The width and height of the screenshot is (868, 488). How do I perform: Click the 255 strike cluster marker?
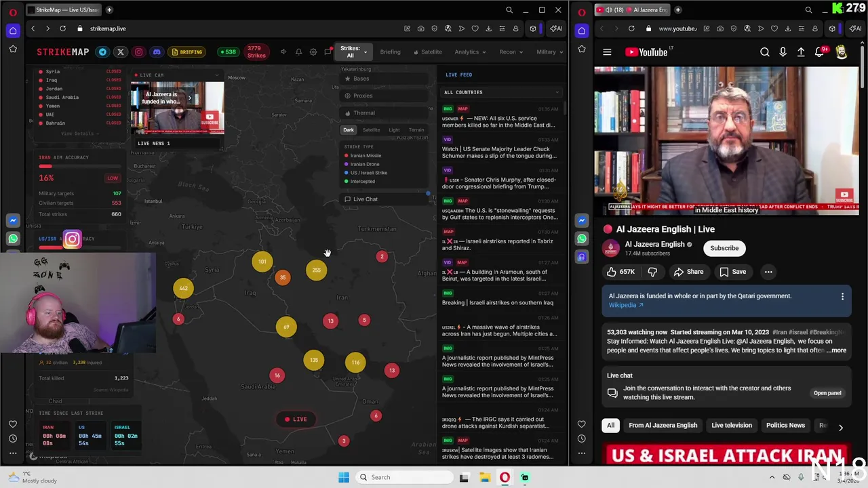[317, 270]
